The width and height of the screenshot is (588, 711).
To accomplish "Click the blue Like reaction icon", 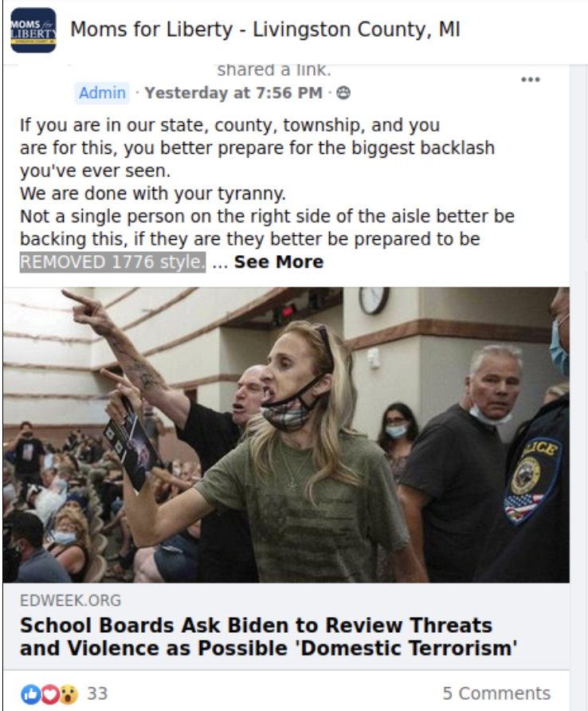I will click(31, 693).
